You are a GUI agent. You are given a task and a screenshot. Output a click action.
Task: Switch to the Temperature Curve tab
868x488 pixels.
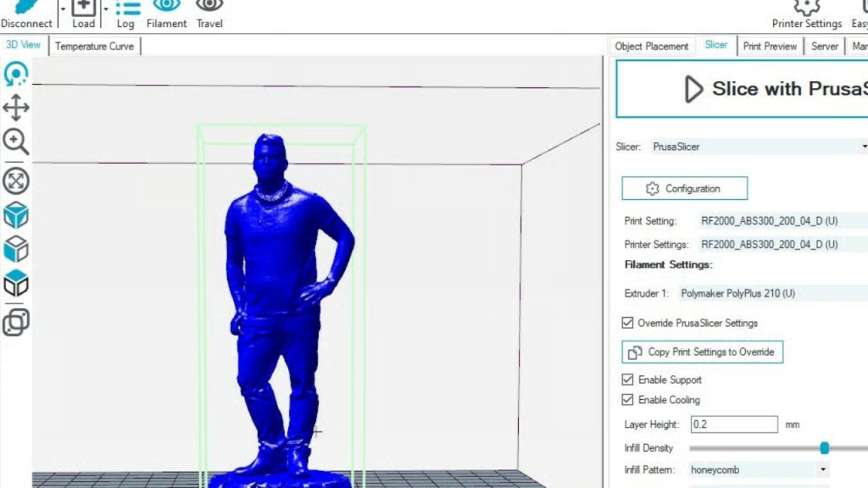(x=94, y=47)
